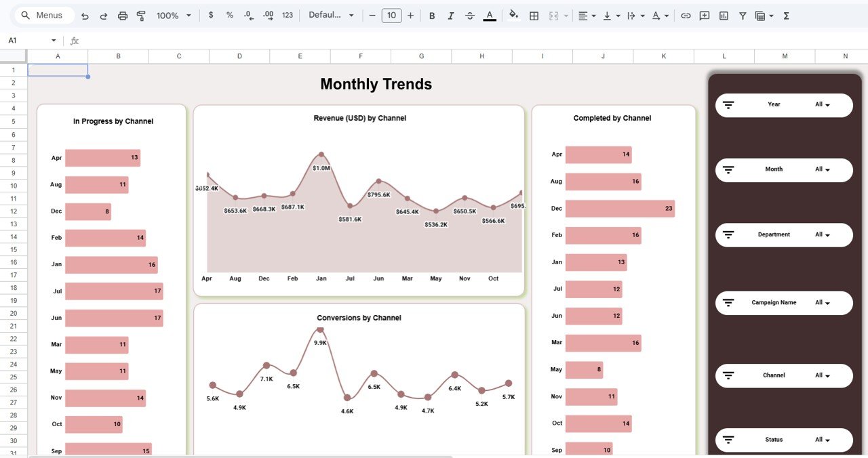Toggle italic formatting
The image size is (868, 458).
(451, 15)
